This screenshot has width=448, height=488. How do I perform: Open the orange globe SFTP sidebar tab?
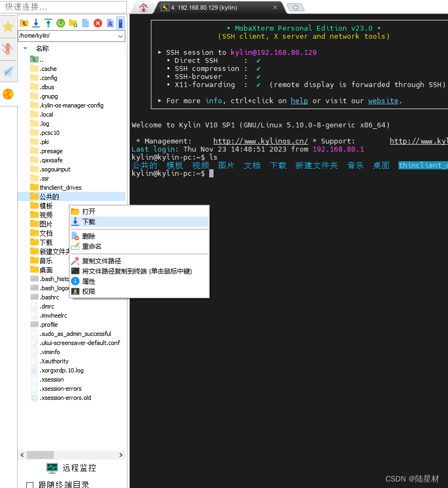tap(8, 94)
